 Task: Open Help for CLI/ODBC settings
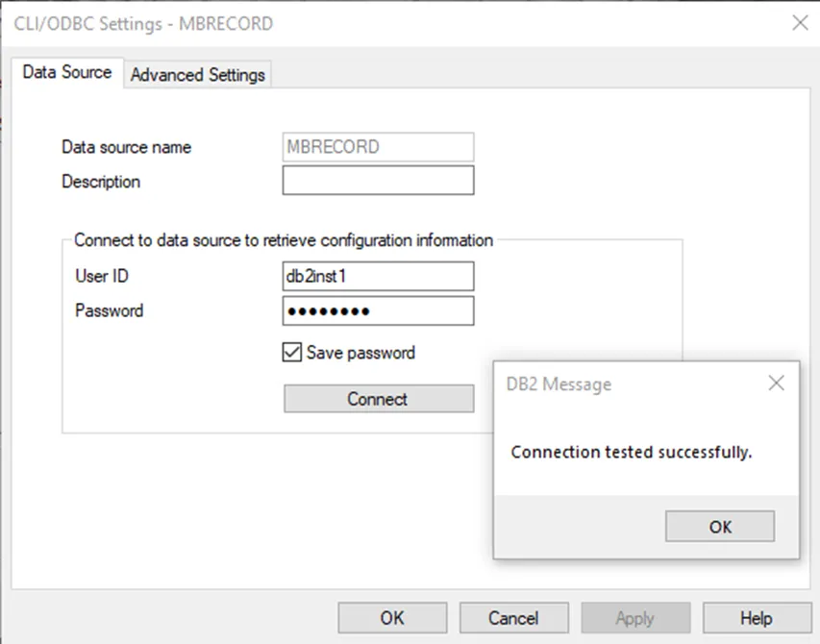tap(757, 618)
